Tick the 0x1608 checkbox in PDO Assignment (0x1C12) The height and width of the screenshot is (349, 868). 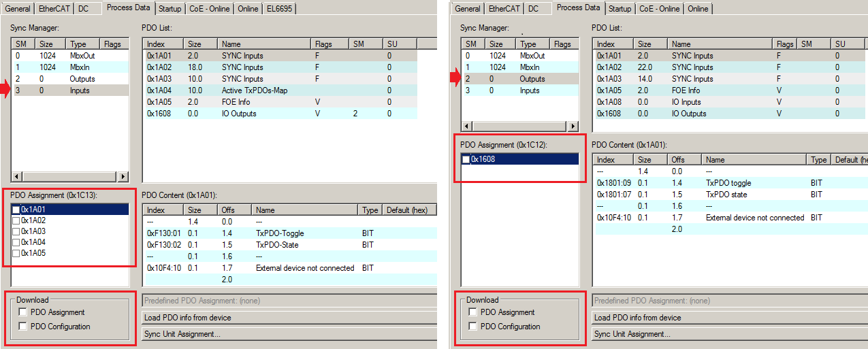[x=466, y=159]
